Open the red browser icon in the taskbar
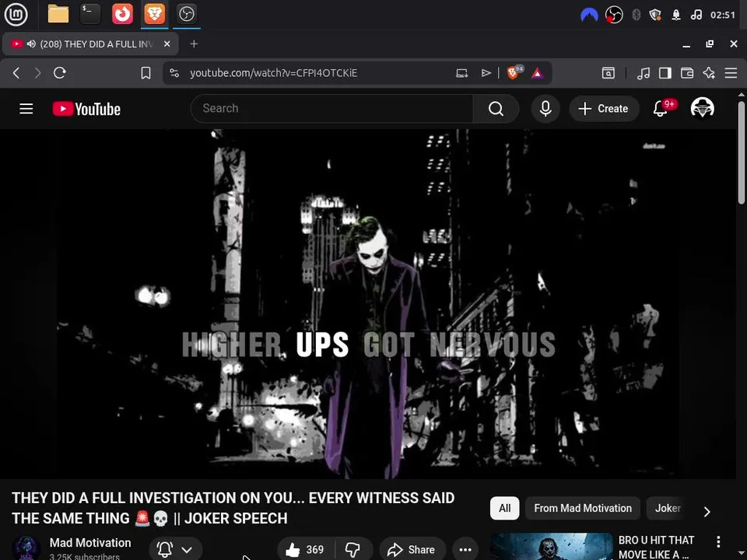Screen dimensions: 747x560 click(x=122, y=14)
